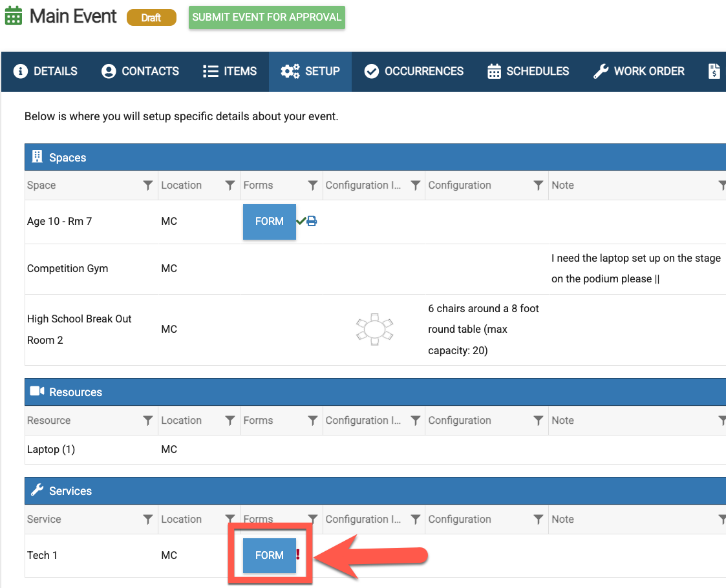This screenshot has height=588, width=726.
Task: Click the green calendar icon beside Main Event
Action: pyautogui.click(x=14, y=16)
